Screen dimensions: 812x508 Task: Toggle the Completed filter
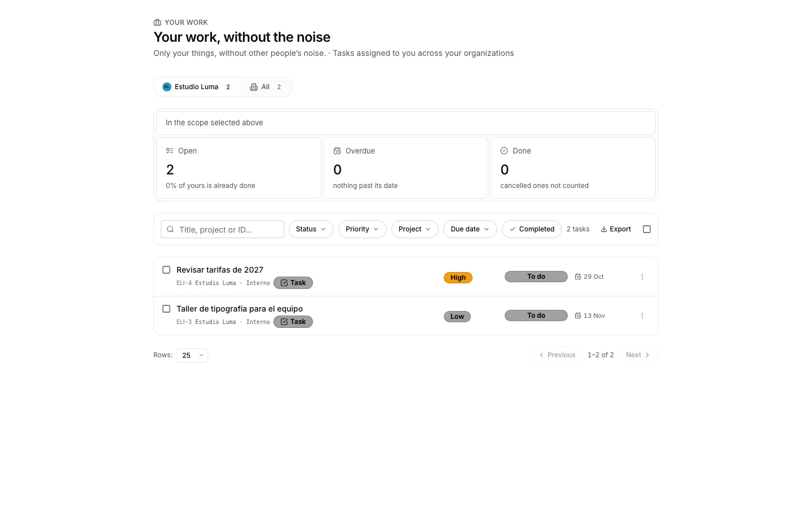coord(532,229)
